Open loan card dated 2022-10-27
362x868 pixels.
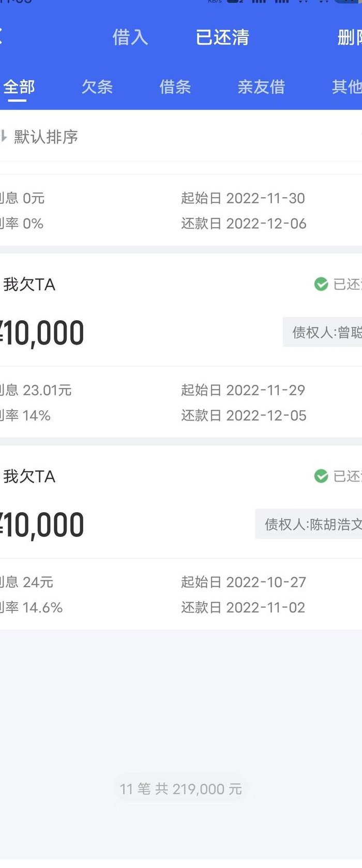click(181, 537)
